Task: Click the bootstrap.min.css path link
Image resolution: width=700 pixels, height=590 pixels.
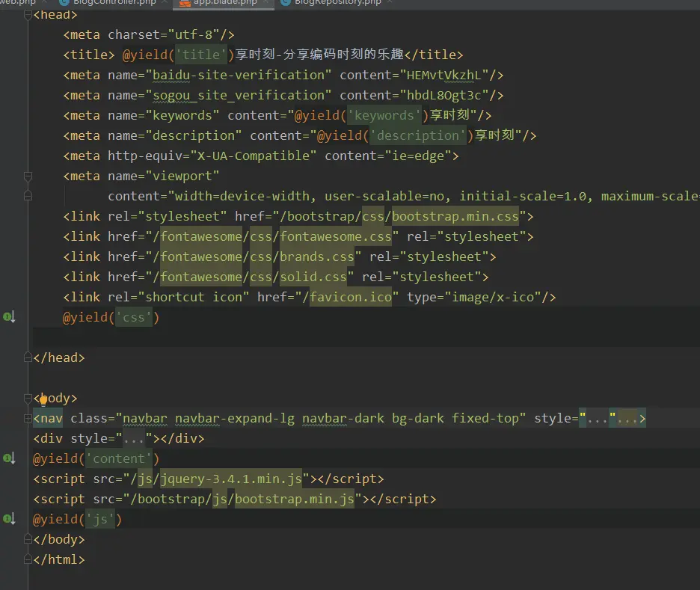Action: (x=455, y=216)
